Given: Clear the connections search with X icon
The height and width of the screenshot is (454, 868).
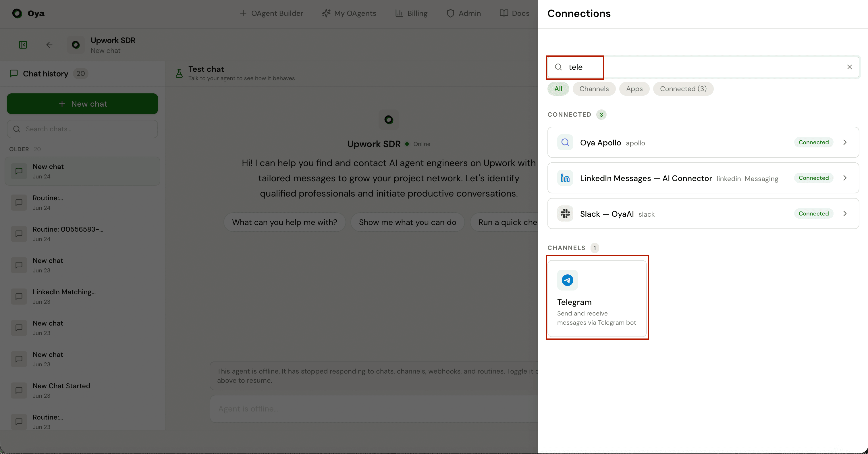Looking at the screenshot, I should pos(849,67).
